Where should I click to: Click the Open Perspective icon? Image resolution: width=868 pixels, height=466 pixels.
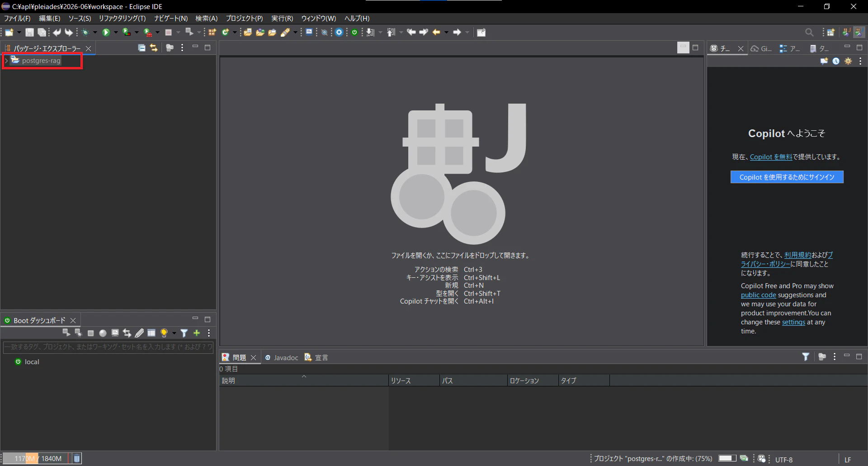pos(830,32)
